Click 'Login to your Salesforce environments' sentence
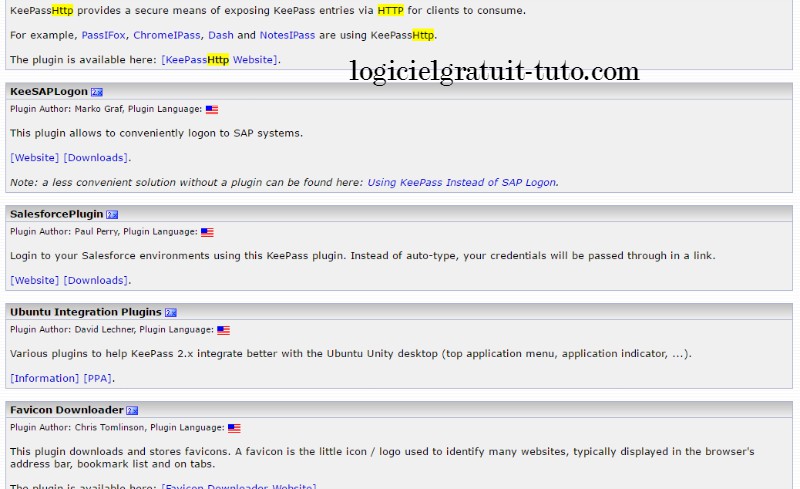The image size is (800, 489). [x=363, y=256]
